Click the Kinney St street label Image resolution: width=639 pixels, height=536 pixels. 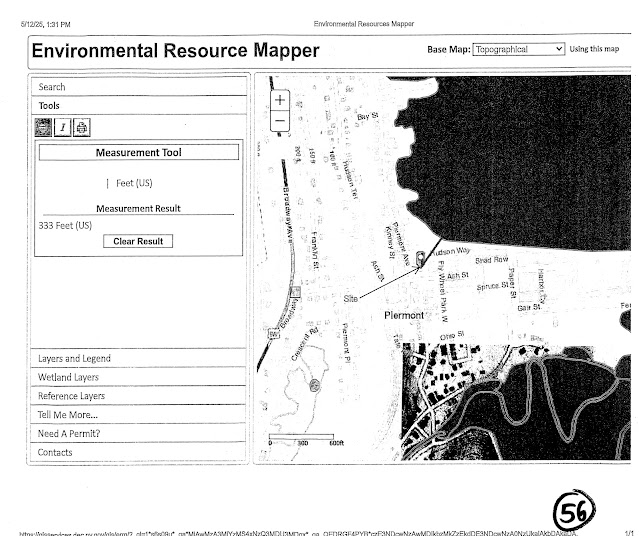tap(390, 243)
